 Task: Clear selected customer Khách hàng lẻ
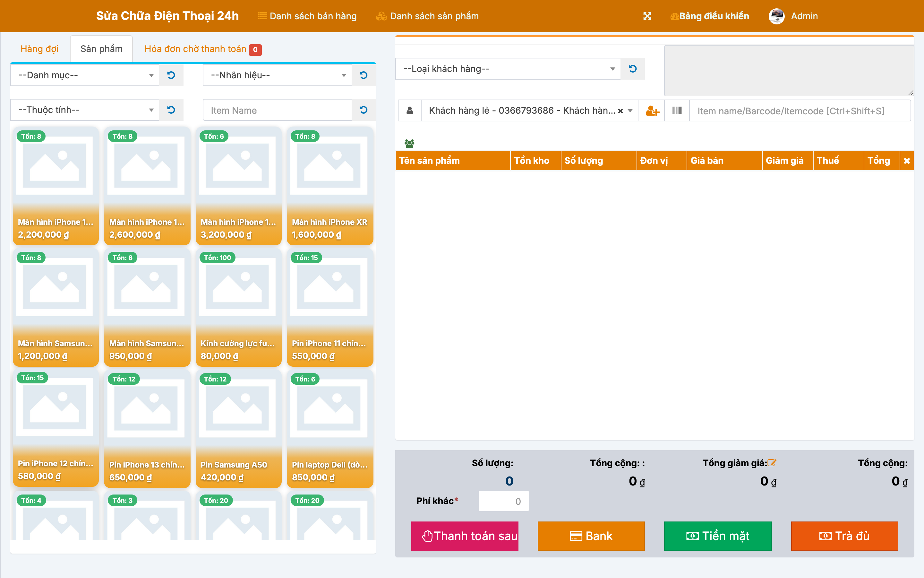coord(620,111)
